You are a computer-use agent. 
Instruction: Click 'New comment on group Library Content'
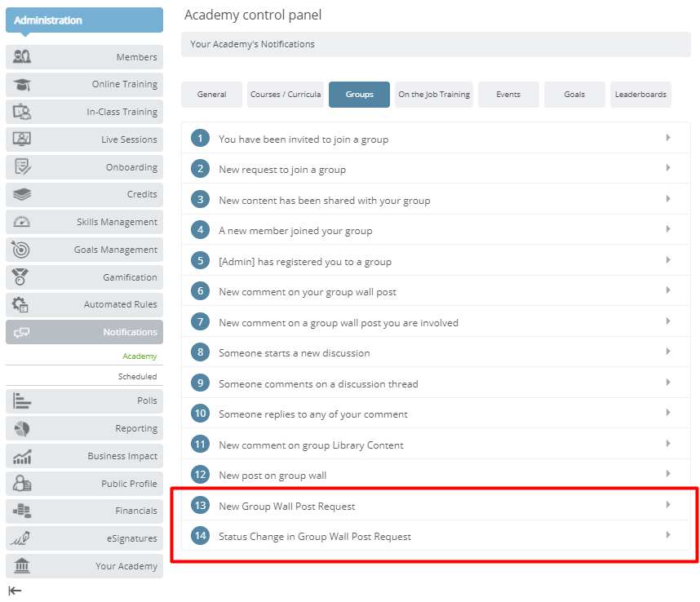pos(311,445)
